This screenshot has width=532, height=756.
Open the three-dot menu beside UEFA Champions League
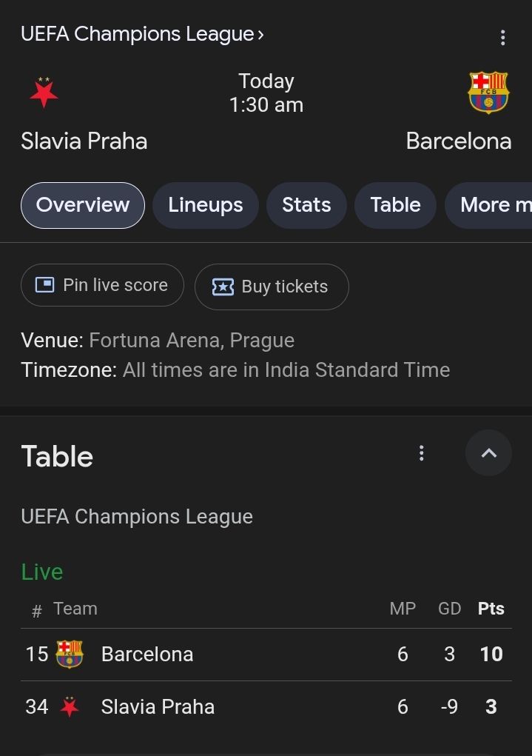click(503, 38)
